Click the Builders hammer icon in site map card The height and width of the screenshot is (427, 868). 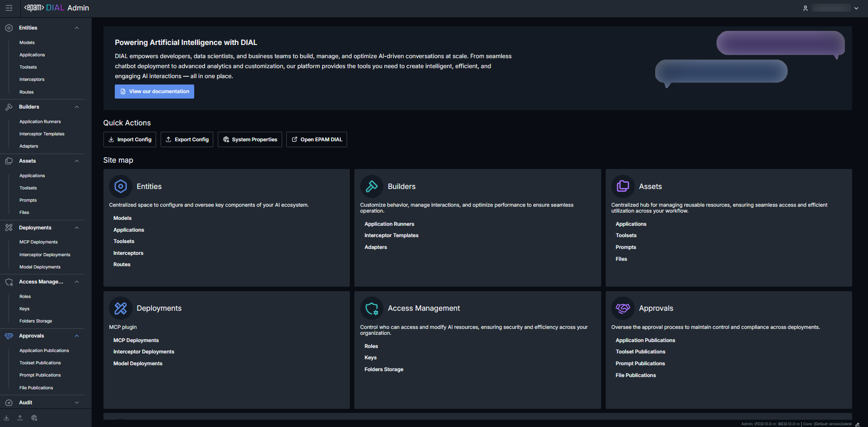372,186
